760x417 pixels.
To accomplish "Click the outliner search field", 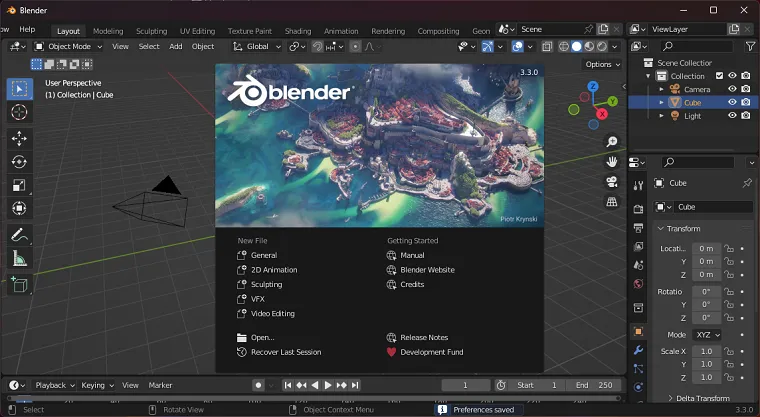I will [697, 46].
